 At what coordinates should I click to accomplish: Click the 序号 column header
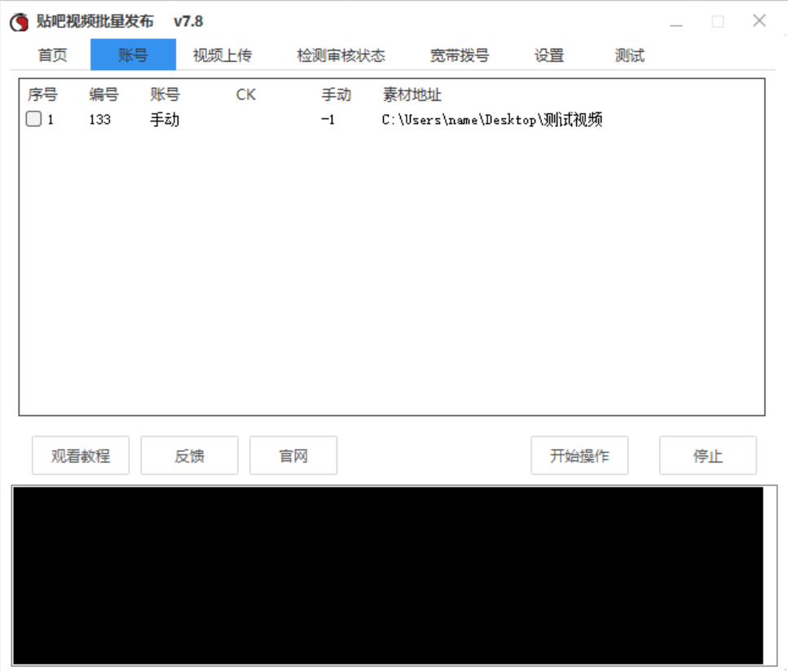(x=42, y=94)
